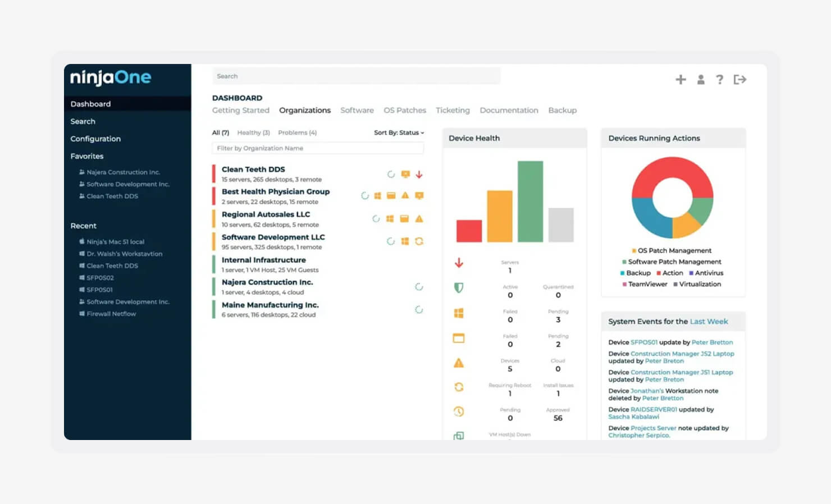Click the clock pending icon in Device Health

pyautogui.click(x=459, y=411)
